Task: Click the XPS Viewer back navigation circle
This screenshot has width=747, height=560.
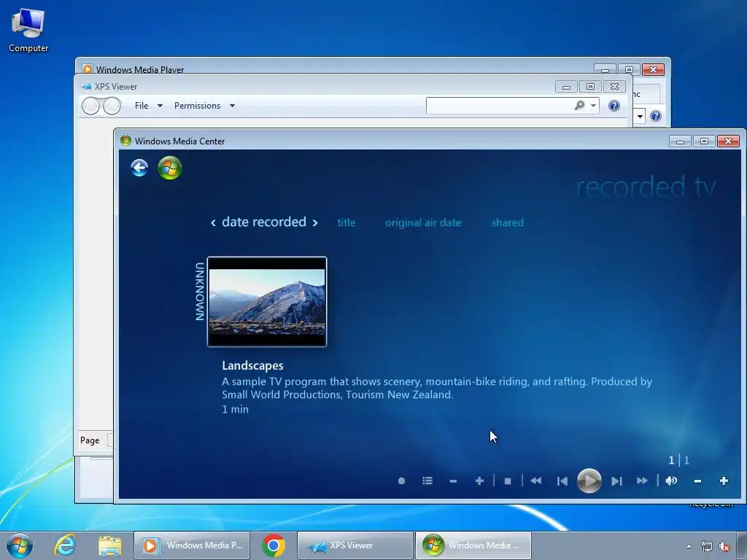Action: point(90,106)
